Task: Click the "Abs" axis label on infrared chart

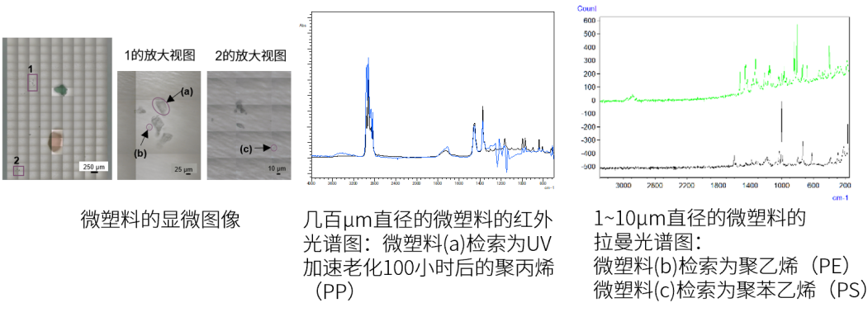Action: pos(302,26)
